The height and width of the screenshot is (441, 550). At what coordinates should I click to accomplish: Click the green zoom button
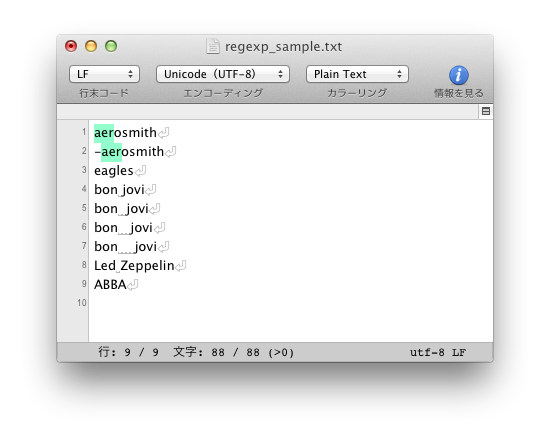[x=111, y=46]
